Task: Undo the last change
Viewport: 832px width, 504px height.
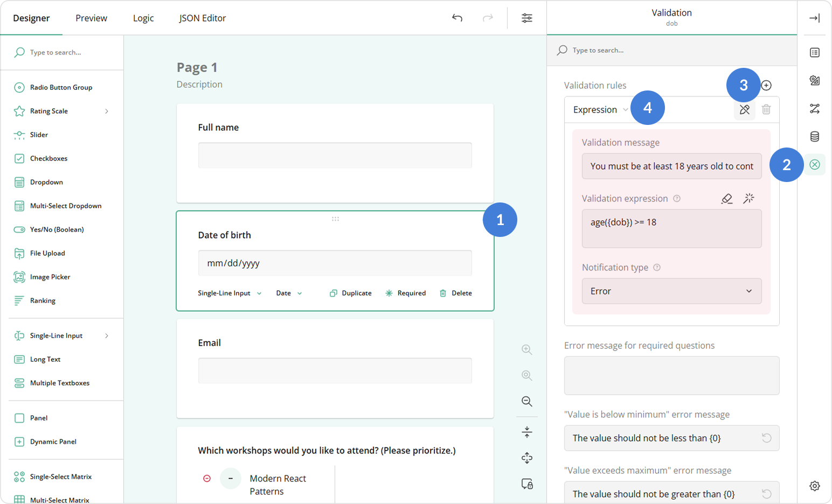Action: [457, 18]
